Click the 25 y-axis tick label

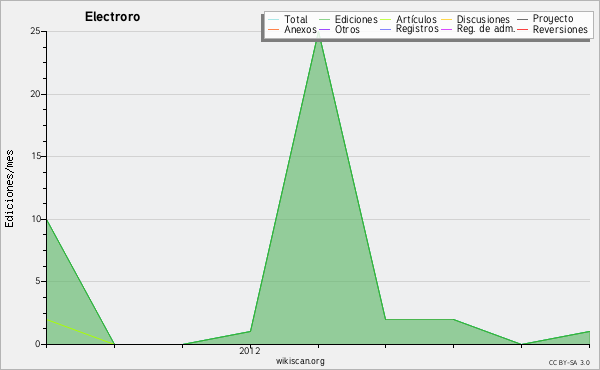(35, 31)
